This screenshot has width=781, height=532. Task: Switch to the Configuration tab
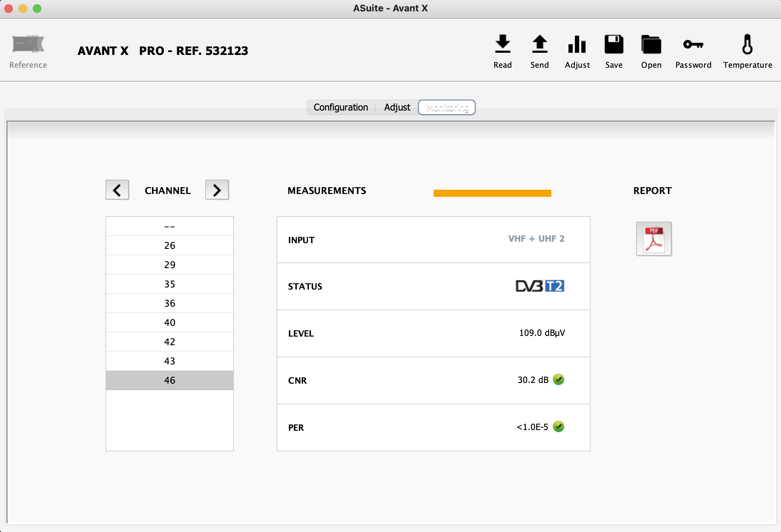341,107
